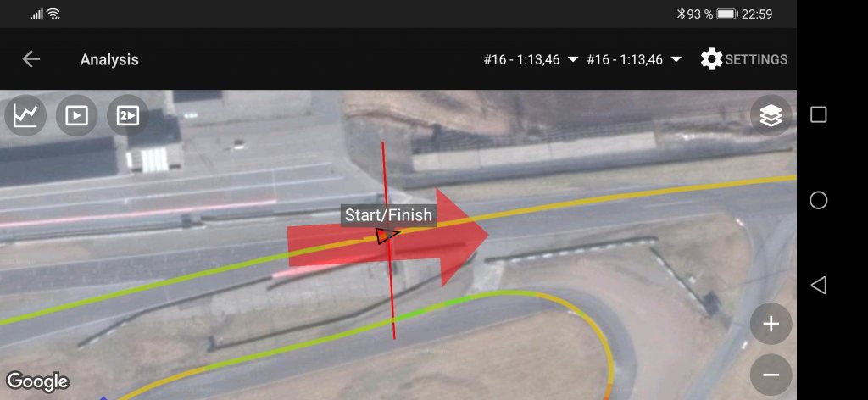Open the map layers selector

coord(771,115)
